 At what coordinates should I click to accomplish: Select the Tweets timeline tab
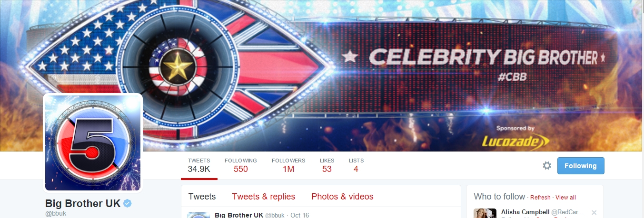pos(202,197)
